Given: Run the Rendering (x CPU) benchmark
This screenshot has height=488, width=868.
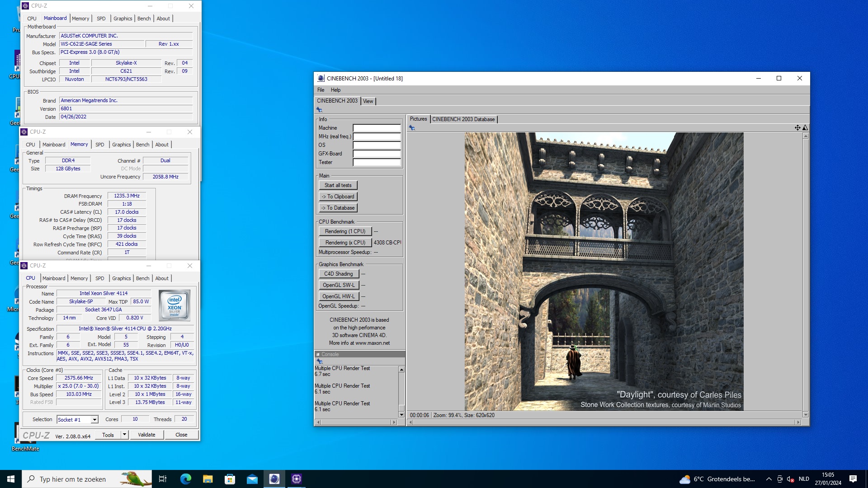Looking at the screenshot, I should 345,243.
